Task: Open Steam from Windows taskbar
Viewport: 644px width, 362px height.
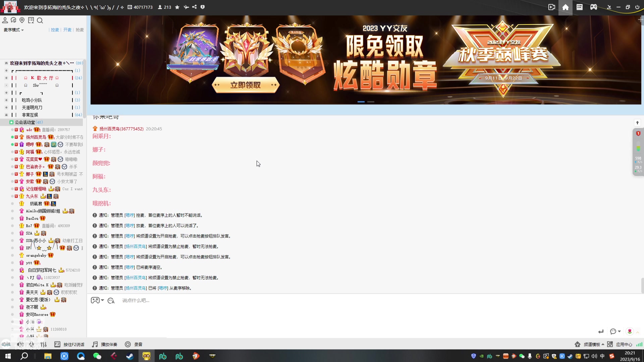Action: click(x=130, y=356)
